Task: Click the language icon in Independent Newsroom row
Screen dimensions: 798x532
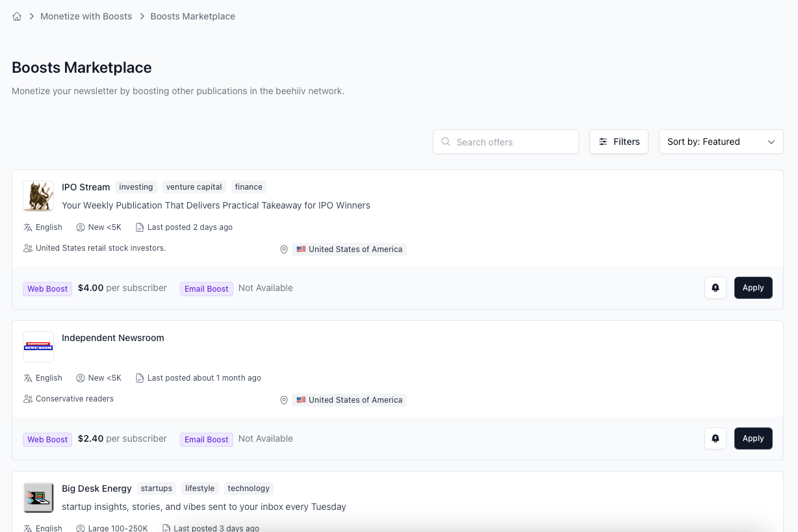Action: [x=28, y=378]
